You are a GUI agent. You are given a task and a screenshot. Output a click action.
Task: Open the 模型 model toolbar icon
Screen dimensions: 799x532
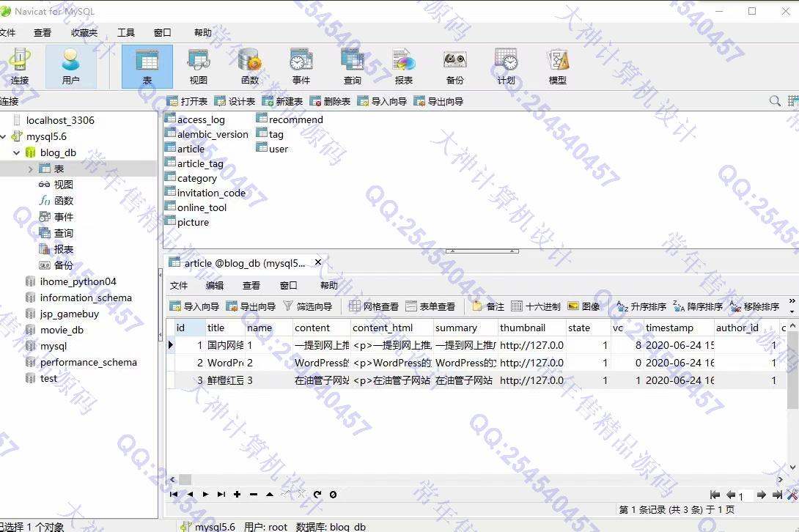(557, 67)
